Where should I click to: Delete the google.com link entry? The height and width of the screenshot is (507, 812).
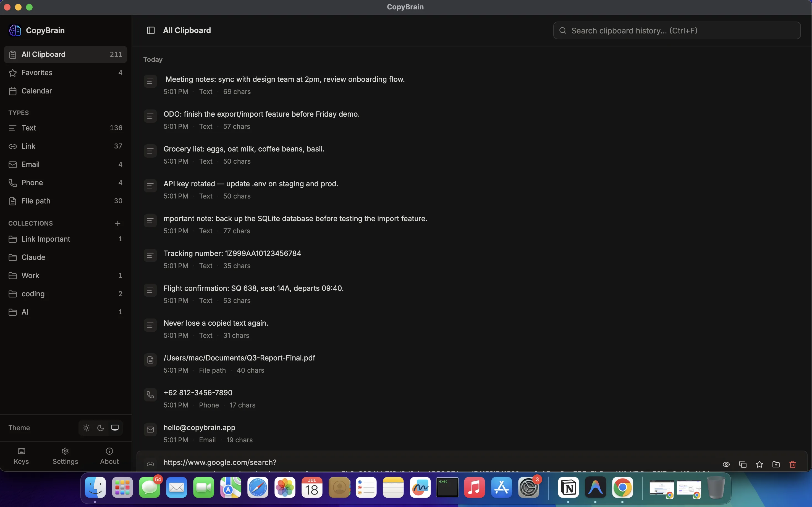tap(793, 464)
